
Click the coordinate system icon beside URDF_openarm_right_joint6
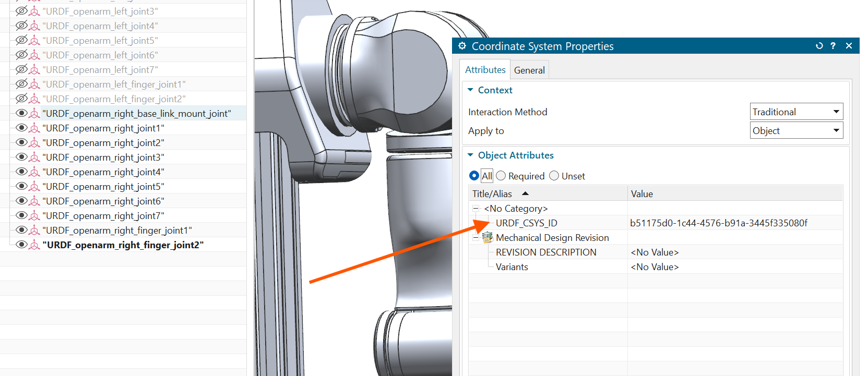[x=35, y=201]
